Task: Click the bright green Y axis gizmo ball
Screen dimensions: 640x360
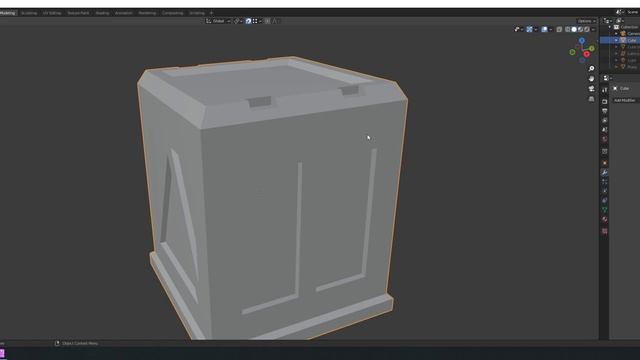Action: [592, 49]
